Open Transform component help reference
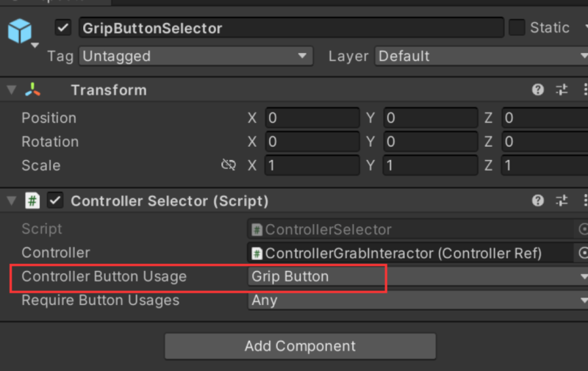The height and width of the screenshot is (371, 588). pyautogui.click(x=538, y=90)
